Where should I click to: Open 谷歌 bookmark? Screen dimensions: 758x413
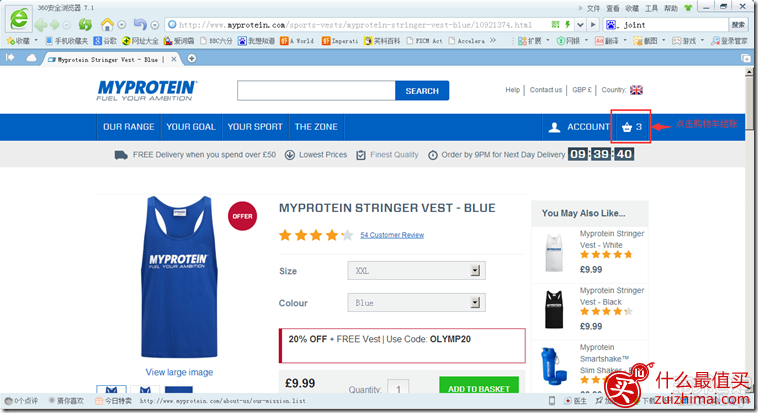[x=105, y=41]
